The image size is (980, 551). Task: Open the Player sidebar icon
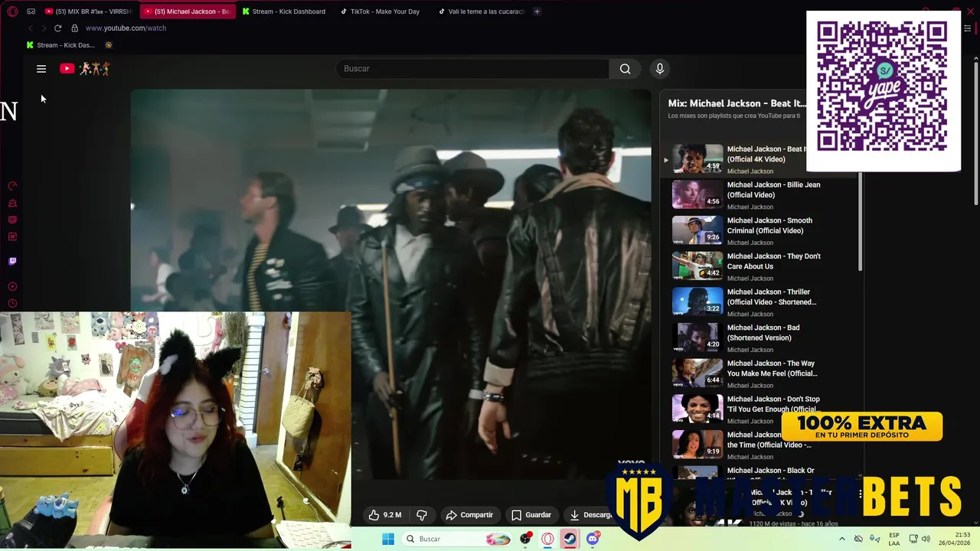12,287
